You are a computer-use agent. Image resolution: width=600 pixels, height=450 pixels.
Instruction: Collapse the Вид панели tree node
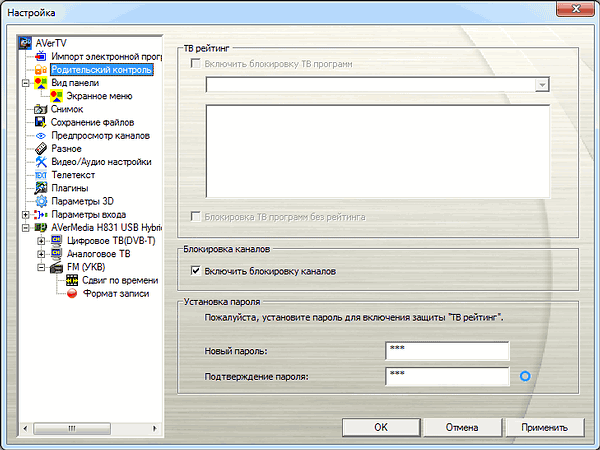(26, 83)
